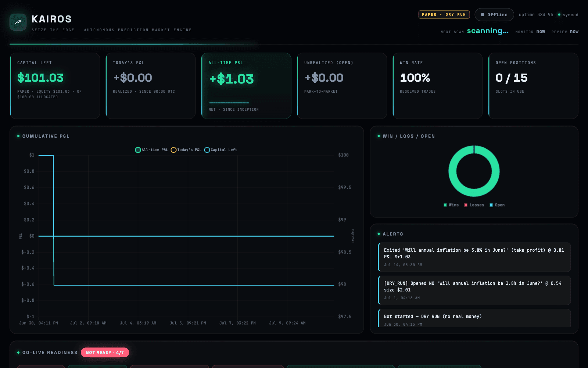
Task: Click the scanning... next scan indicator
Action: pyautogui.click(x=488, y=31)
